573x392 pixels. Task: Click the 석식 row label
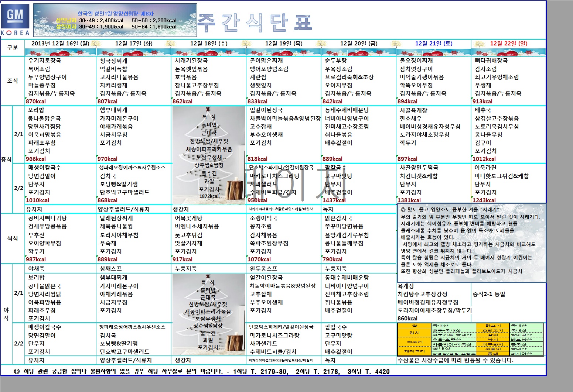(x=13, y=238)
